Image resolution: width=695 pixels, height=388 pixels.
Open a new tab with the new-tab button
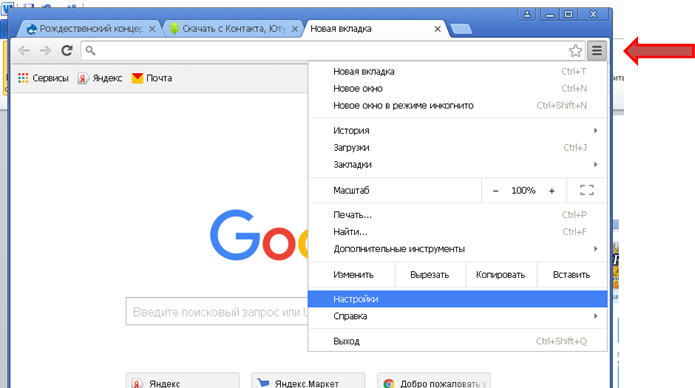point(461,29)
